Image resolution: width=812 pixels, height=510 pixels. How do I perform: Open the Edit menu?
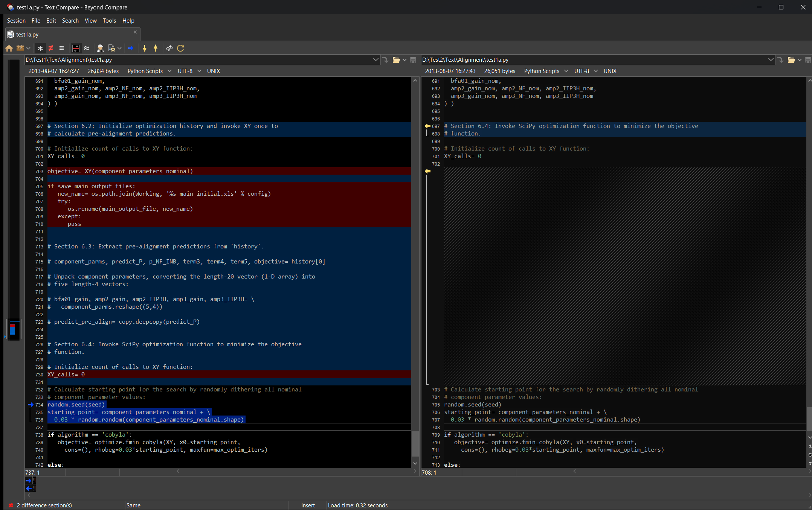[x=51, y=21]
